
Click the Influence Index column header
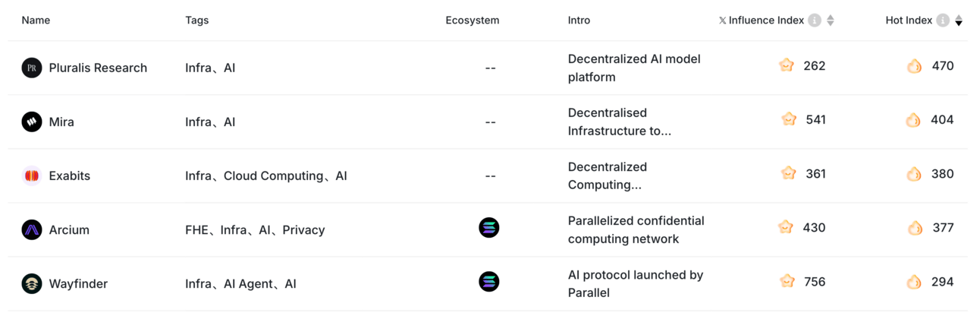point(762,21)
